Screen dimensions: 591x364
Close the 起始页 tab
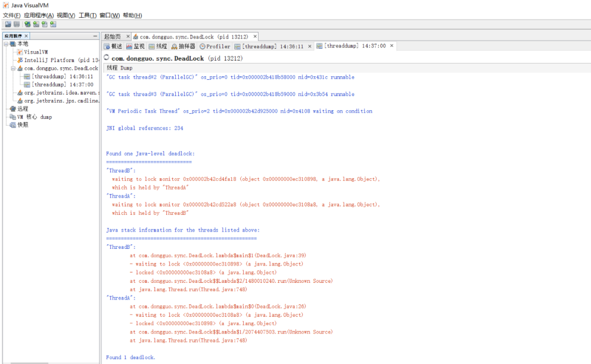pos(128,36)
